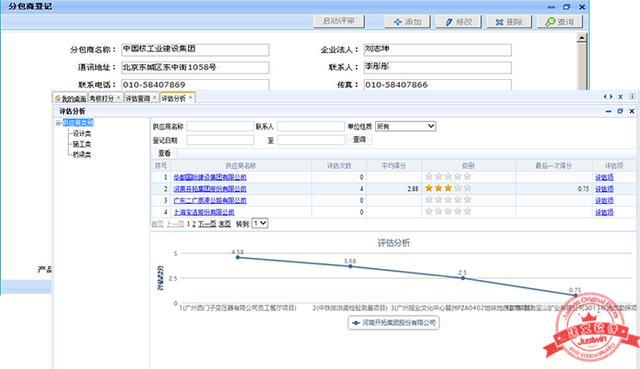This screenshot has width=640, height=369.
Task: Open 河南开拓集团股份有限公司 link in row 2
Action: coord(210,189)
